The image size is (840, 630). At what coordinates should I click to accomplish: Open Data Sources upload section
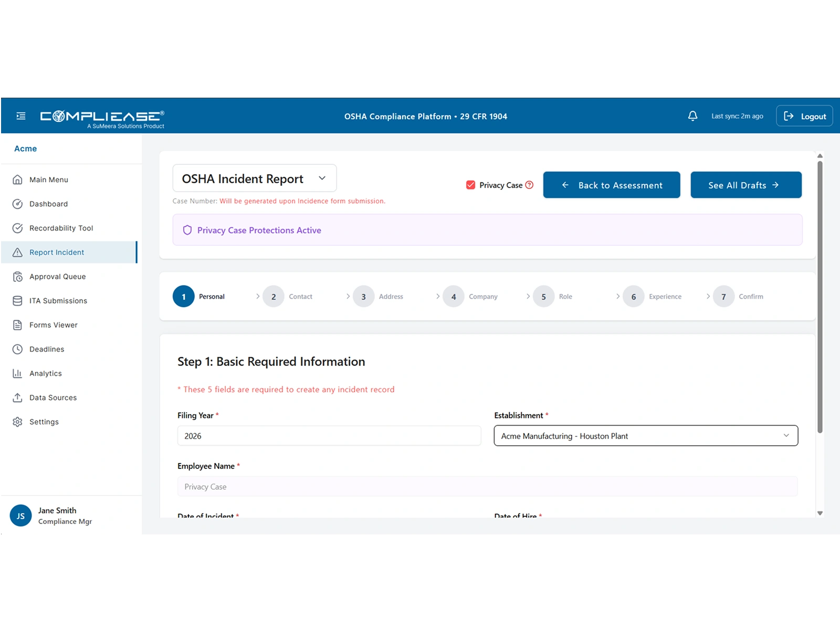[52, 397]
